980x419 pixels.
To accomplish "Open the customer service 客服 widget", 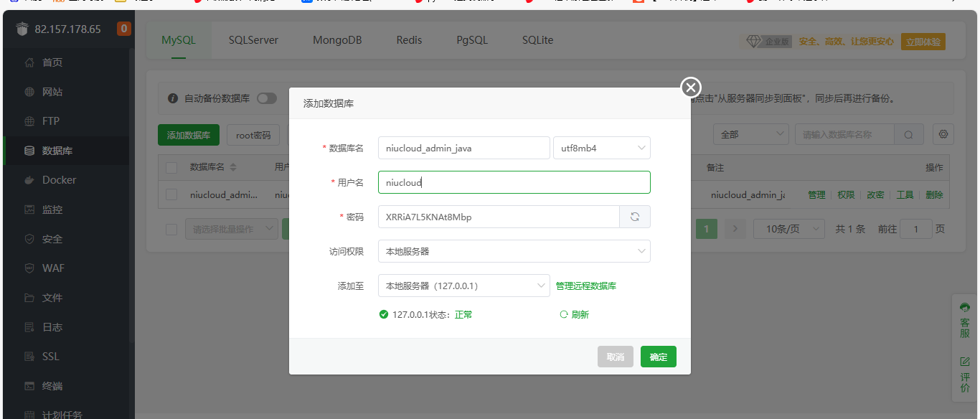I will [965, 322].
